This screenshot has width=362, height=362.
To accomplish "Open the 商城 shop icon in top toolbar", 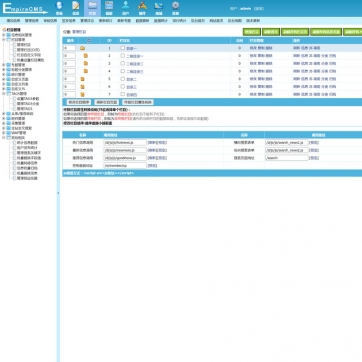I will point(159,6).
